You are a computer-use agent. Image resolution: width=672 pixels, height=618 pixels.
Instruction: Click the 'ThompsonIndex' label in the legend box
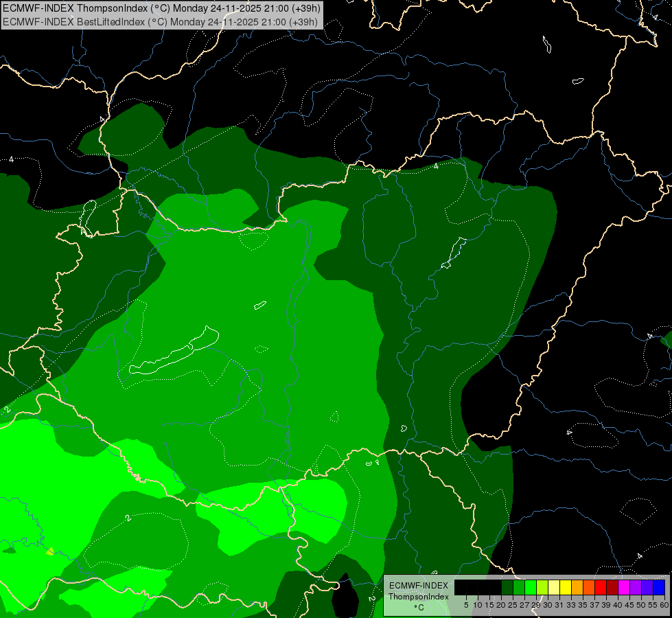point(419,597)
